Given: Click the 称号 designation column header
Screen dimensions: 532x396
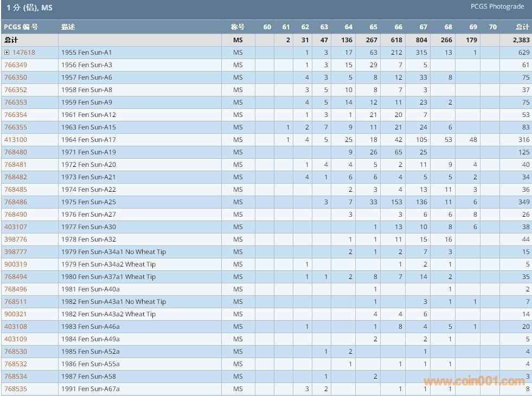Looking at the screenshot, I should 238,27.
